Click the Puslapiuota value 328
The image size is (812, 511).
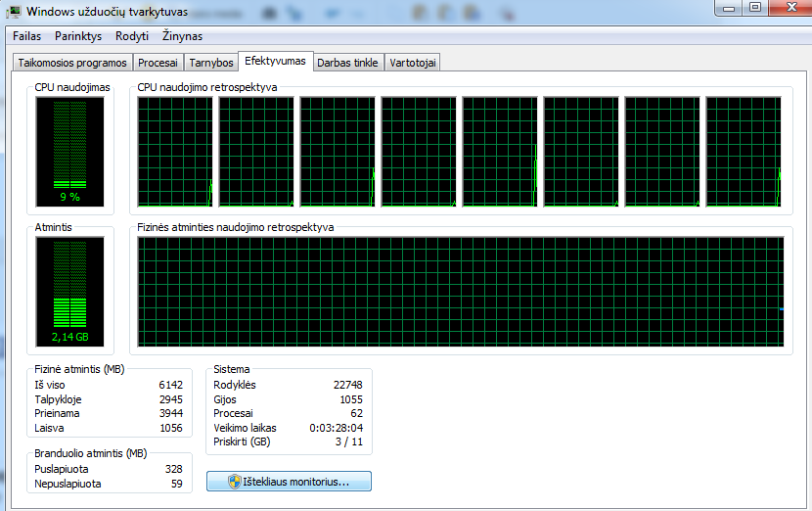point(174,469)
